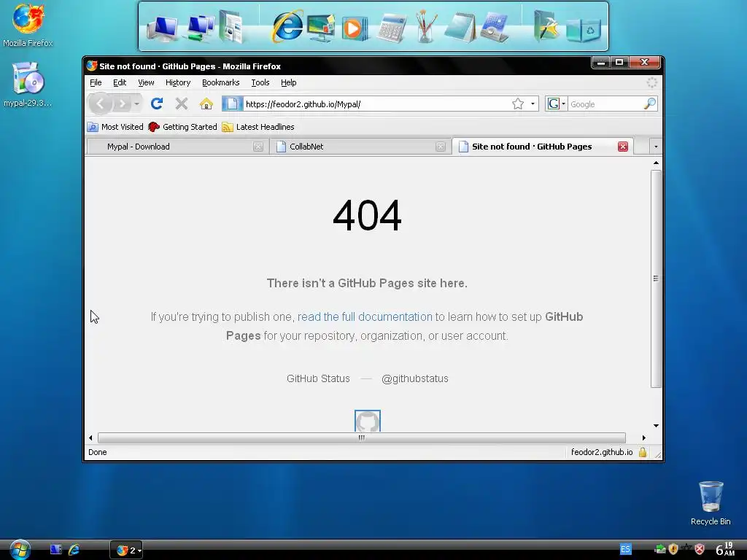This screenshot has height=560, width=747.
Task: Open the Help menu
Action: [x=288, y=82]
